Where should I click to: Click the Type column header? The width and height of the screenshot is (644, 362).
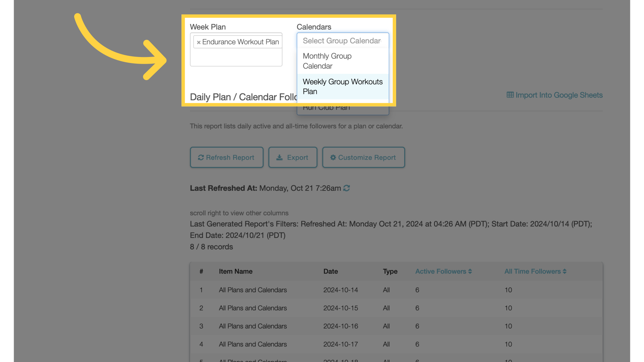point(390,271)
